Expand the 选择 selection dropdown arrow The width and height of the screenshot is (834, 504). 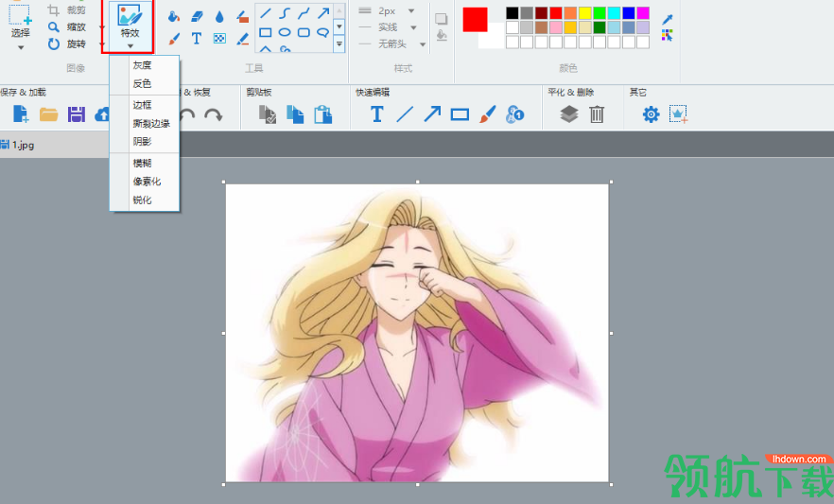pos(21,47)
